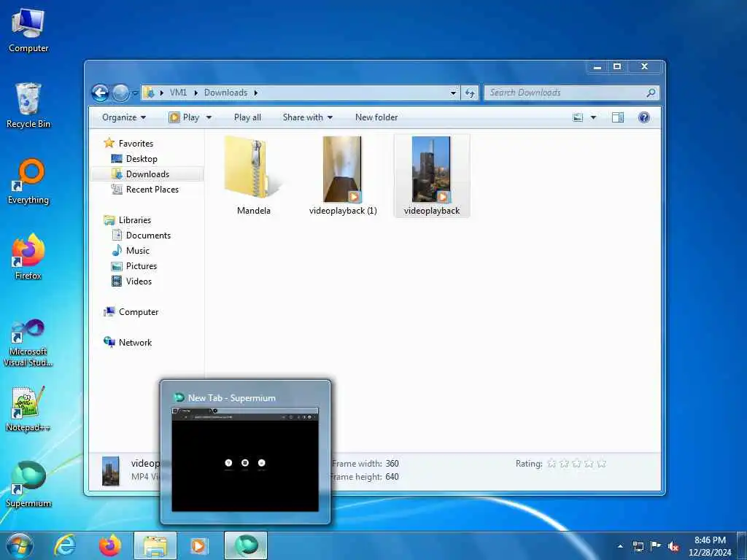Open the Windows Start button
The width and height of the screenshot is (747, 560).
click(x=19, y=545)
